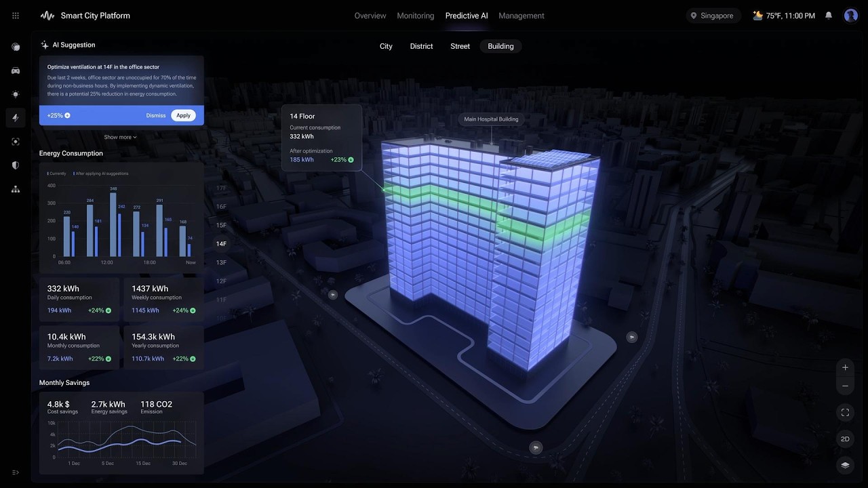
Task: Select floor 16F in floor list
Action: (x=221, y=207)
